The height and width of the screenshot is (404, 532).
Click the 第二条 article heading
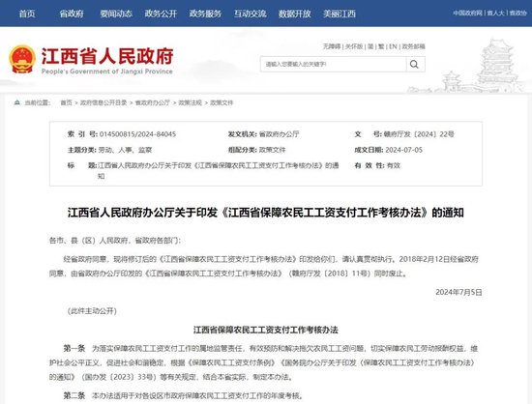pos(74,395)
